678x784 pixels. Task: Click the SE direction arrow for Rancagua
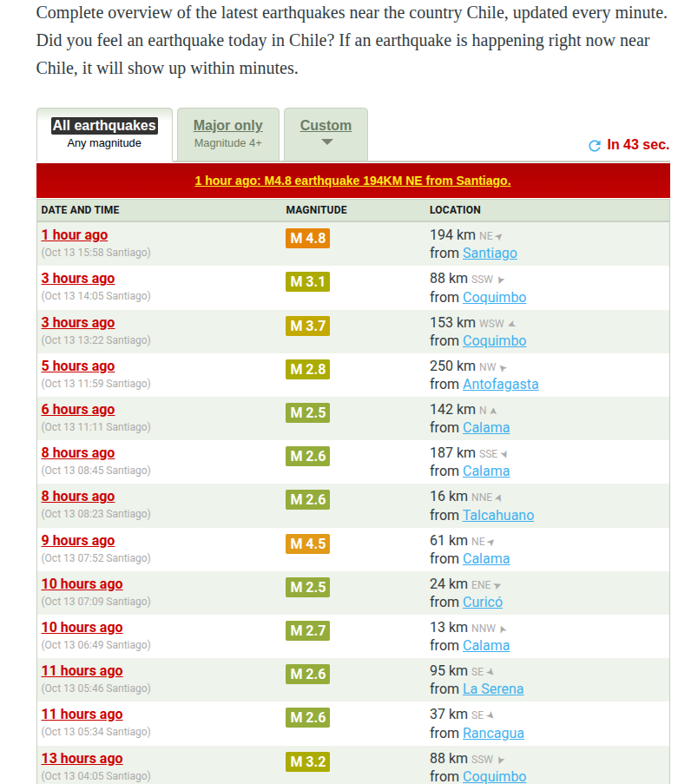490,715
